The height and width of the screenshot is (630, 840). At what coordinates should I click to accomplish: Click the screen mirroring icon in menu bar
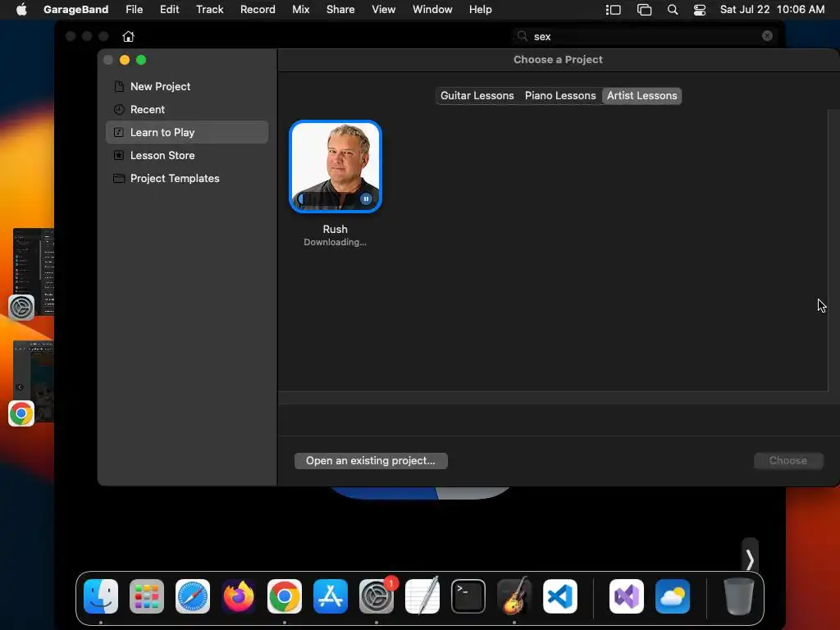[x=644, y=10]
